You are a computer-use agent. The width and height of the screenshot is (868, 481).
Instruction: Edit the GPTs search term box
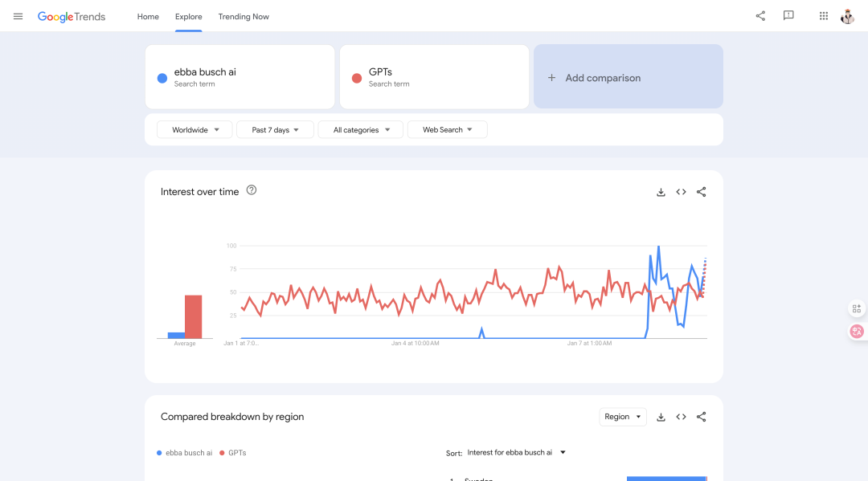435,77
